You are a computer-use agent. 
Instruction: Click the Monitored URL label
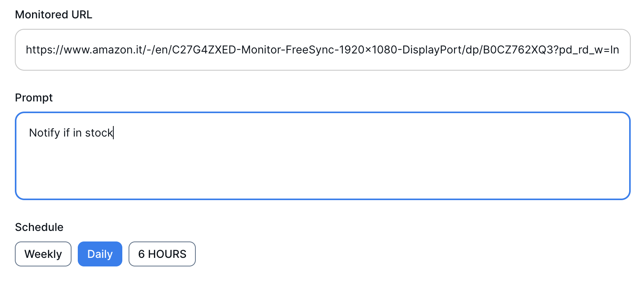[54, 14]
